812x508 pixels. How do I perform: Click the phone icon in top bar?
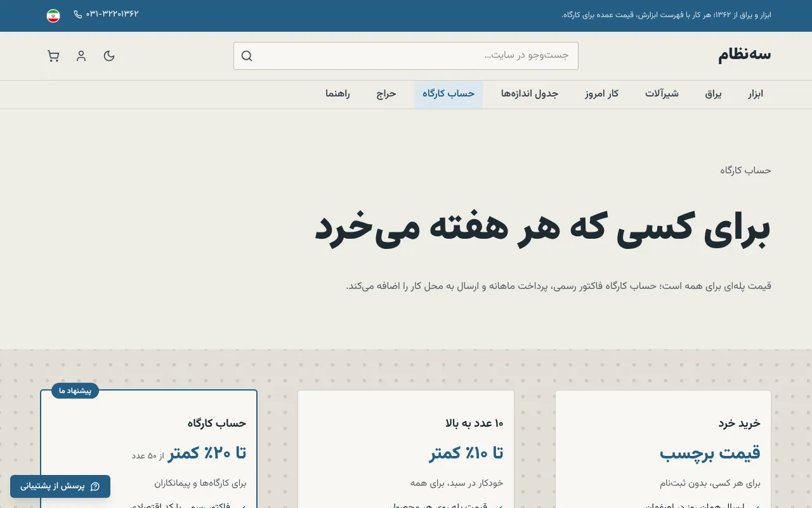(78, 14)
